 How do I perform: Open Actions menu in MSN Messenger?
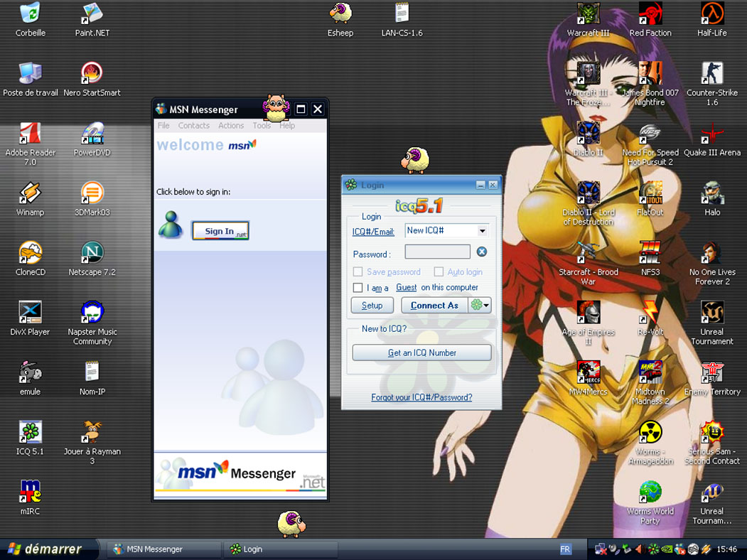231,125
